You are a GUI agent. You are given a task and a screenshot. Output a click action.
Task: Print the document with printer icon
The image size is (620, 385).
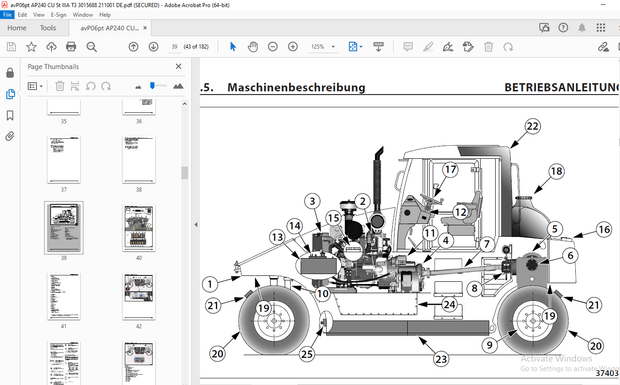[71, 47]
